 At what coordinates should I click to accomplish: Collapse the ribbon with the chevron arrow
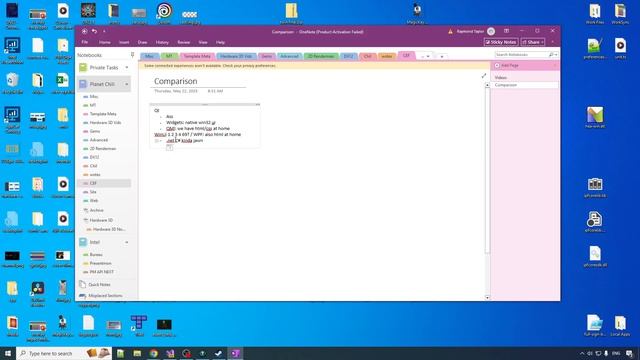tap(553, 42)
